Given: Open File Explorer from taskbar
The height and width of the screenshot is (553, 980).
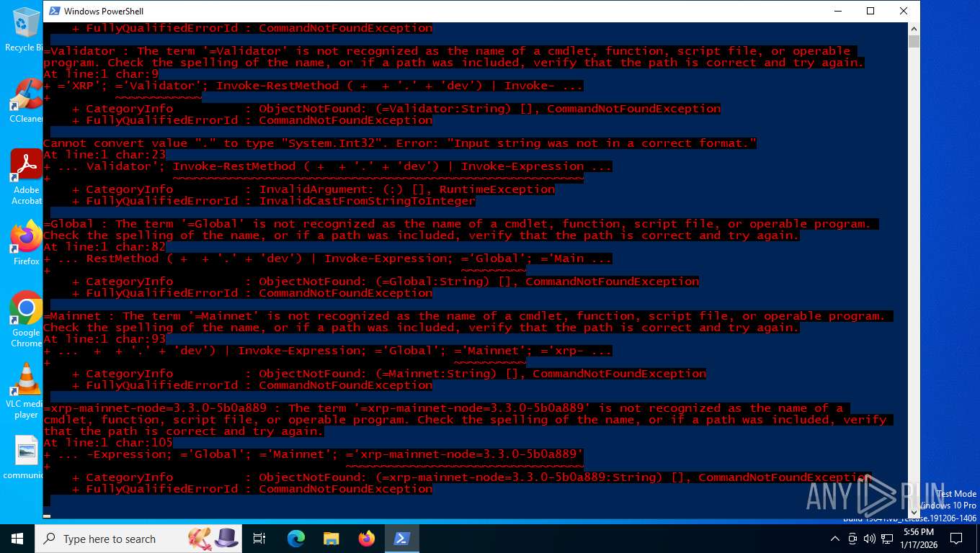Looking at the screenshot, I should [331, 539].
